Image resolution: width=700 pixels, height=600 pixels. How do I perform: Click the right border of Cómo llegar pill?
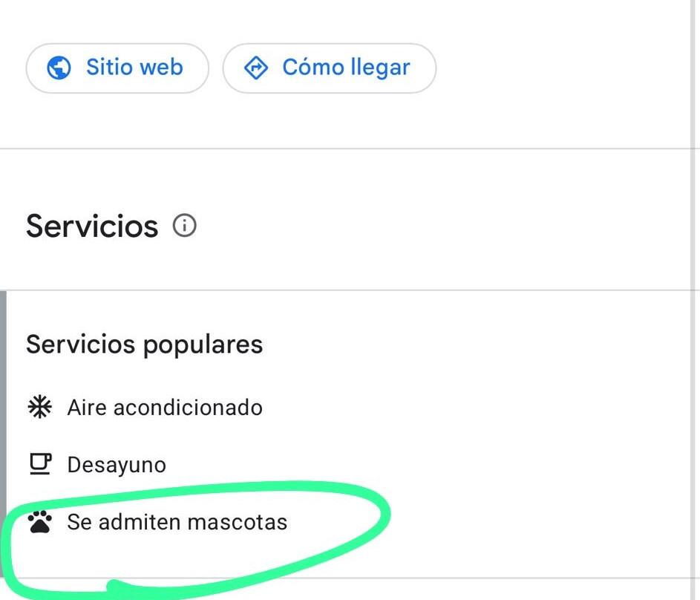pyautogui.click(x=436, y=68)
